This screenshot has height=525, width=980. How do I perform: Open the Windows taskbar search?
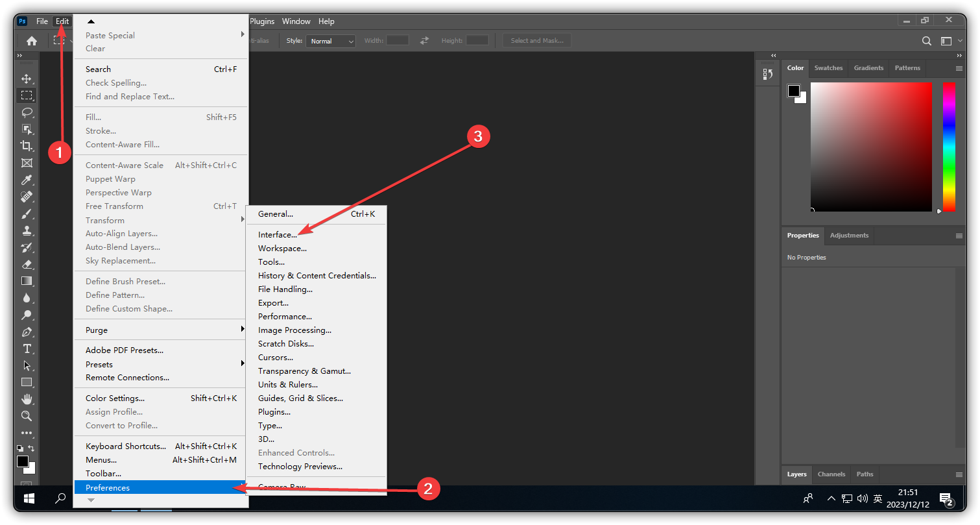pyautogui.click(x=60, y=498)
